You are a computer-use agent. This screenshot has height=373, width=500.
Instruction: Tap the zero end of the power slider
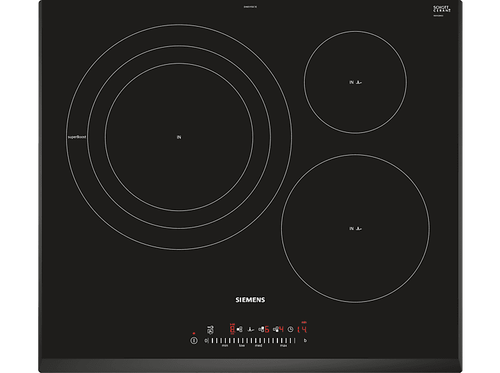(x=206, y=340)
